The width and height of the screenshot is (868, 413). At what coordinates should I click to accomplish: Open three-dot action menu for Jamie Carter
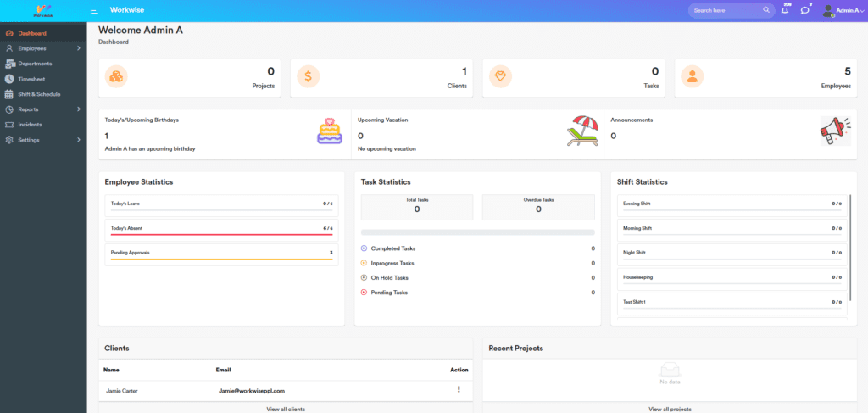click(459, 390)
